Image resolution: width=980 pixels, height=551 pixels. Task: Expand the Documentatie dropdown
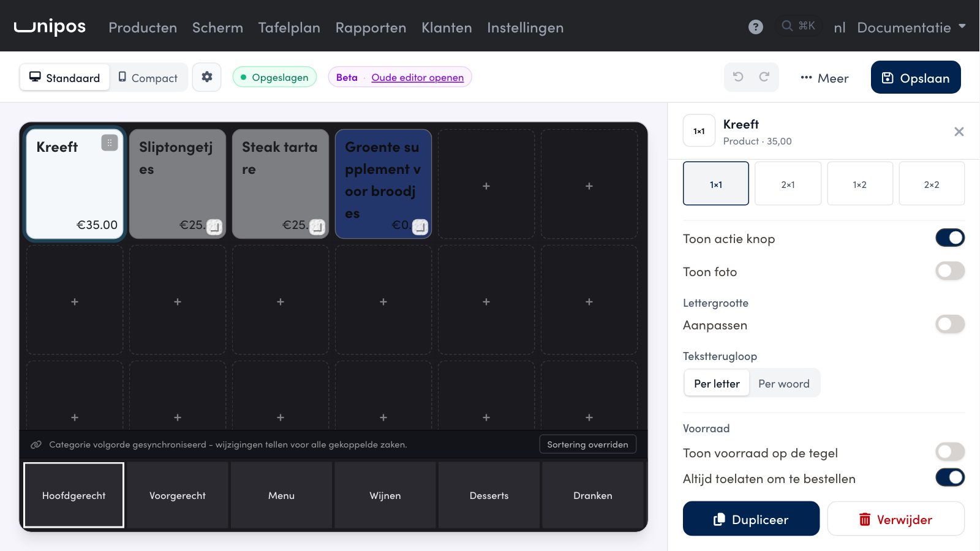click(x=911, y=28)
